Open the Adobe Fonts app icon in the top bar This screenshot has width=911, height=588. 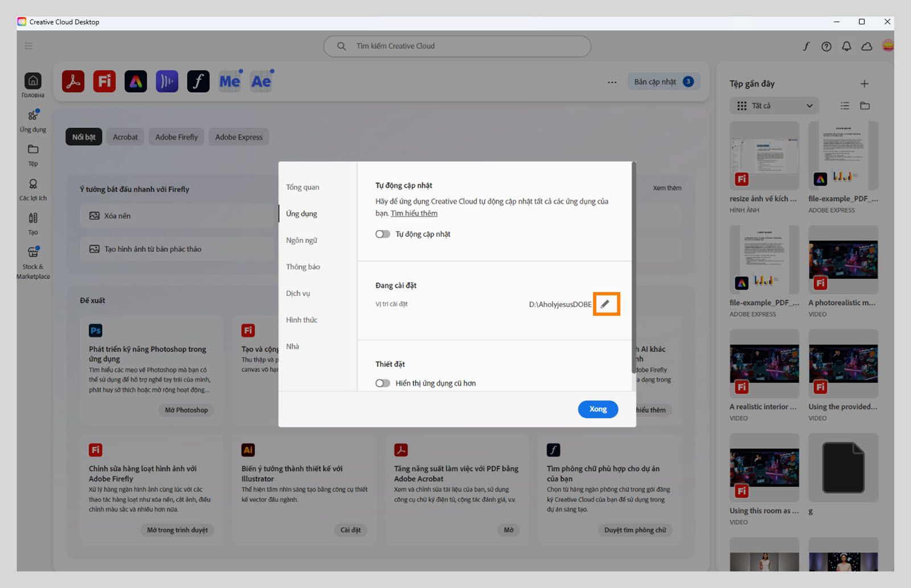(x=198, y=81)
